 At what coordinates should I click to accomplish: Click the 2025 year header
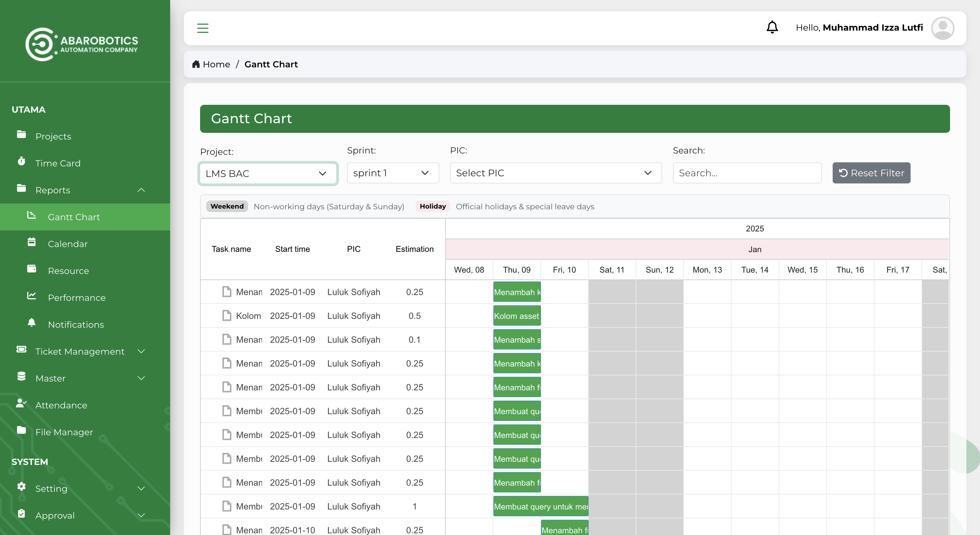tap(754, 228)
